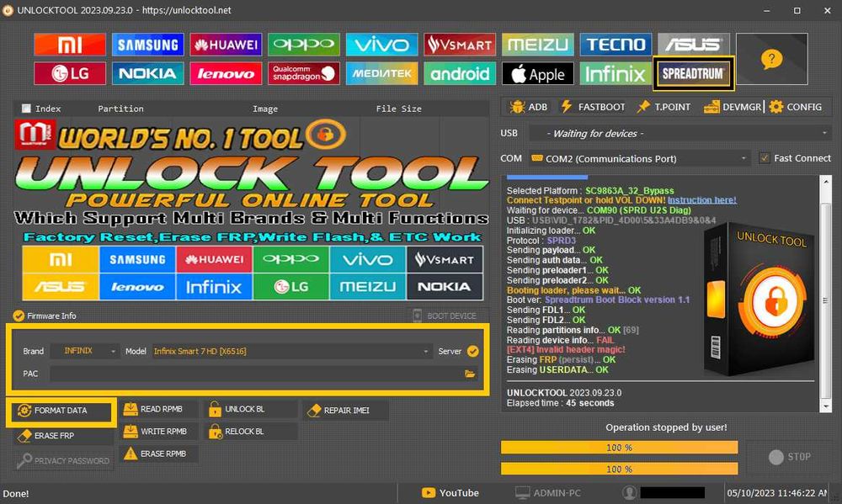Open the ADB tool

(x=529, y=107)
